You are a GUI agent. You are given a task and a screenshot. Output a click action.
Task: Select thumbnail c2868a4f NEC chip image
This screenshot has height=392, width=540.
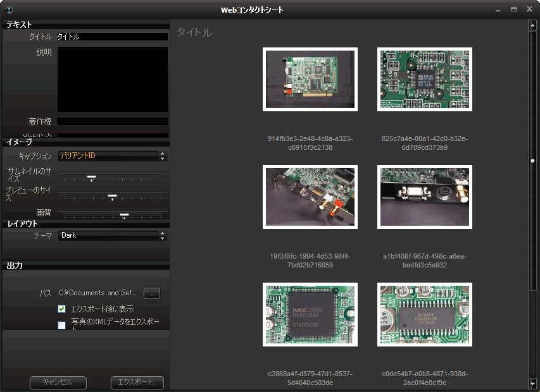click(310, 315)
